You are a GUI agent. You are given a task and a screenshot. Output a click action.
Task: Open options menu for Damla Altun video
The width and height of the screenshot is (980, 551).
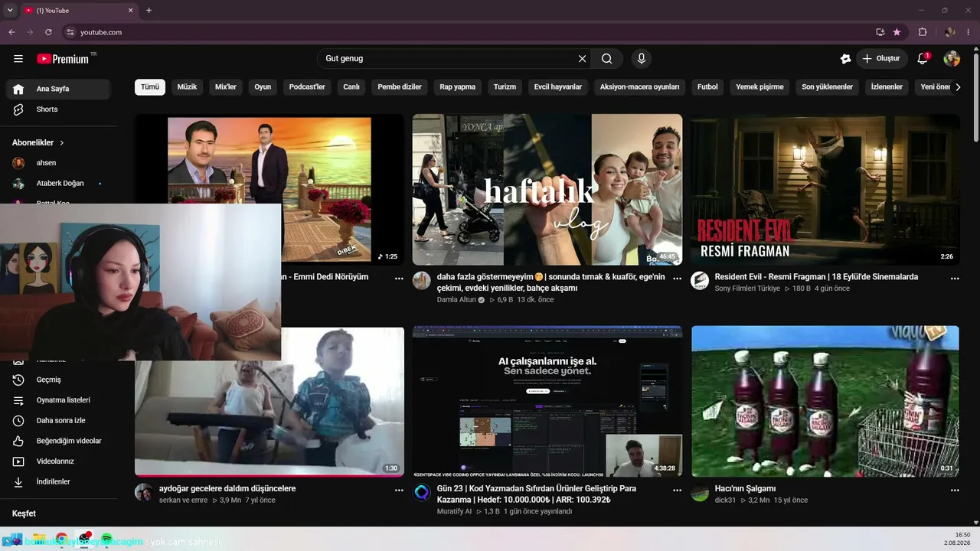click(x=677, y=279)
